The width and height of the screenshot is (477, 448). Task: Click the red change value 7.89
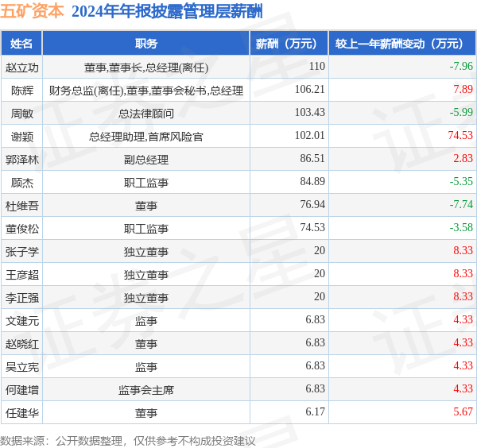463,89
